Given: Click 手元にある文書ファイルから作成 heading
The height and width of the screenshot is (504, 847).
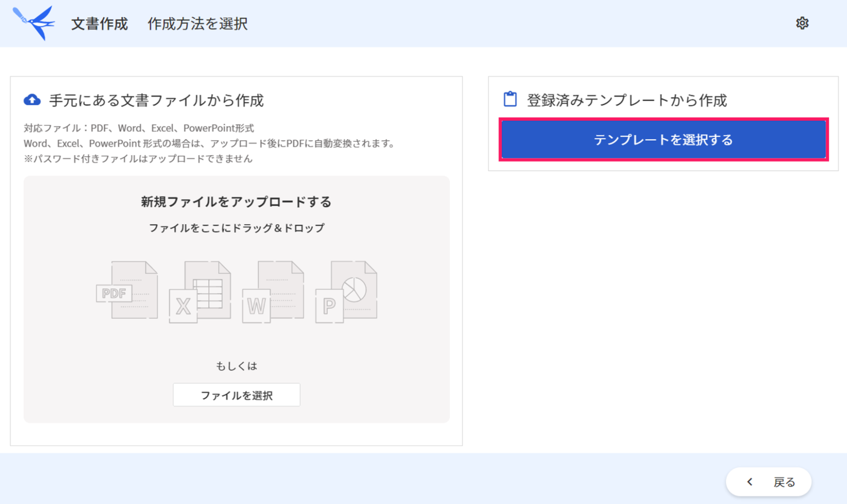Looking at the screenshot, I should (x=156, y=100).
